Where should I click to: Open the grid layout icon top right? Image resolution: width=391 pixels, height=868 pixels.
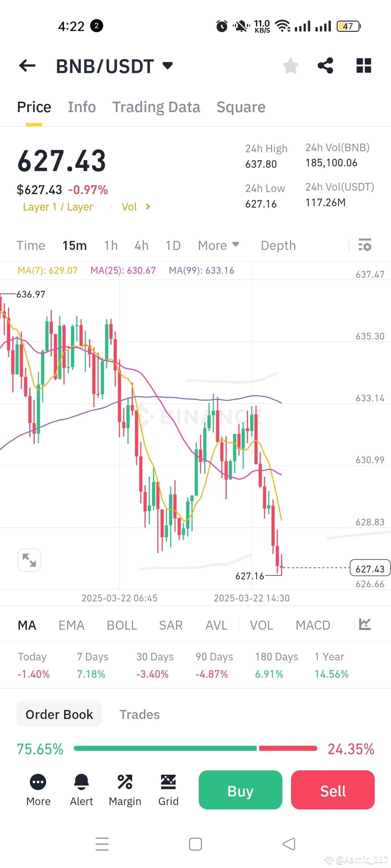(x=363, y=65)
